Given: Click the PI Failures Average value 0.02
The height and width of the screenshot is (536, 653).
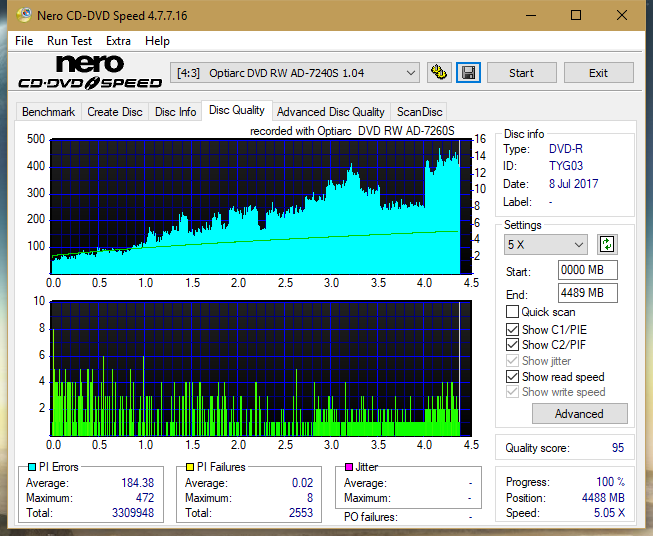Looking at the screenshot, I should 302,483.
